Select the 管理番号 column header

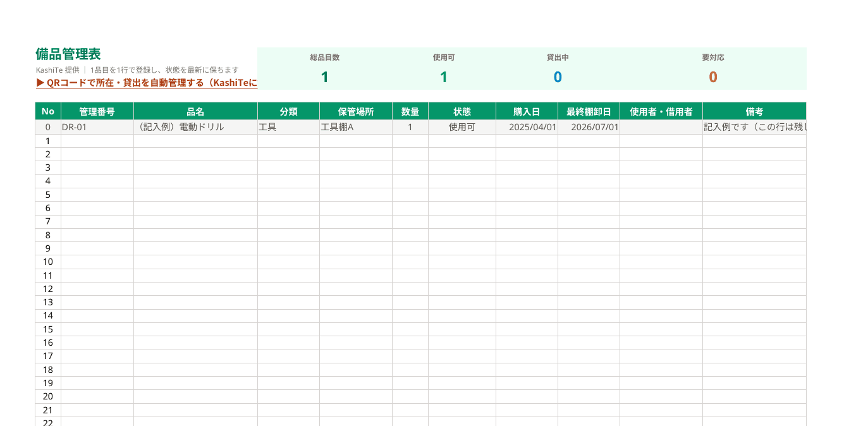97,111
